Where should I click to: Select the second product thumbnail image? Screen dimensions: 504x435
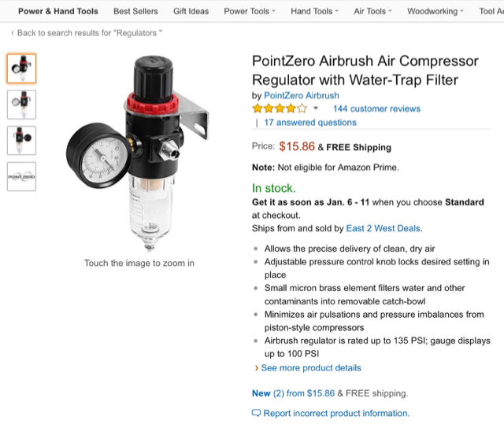click(21, 105)
